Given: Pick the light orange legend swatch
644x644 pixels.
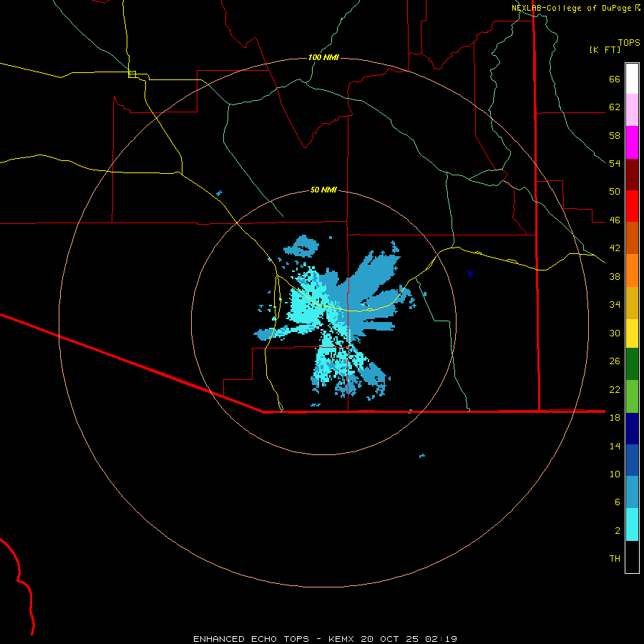Looking at the screenshot, I should [x=632, y=270].
